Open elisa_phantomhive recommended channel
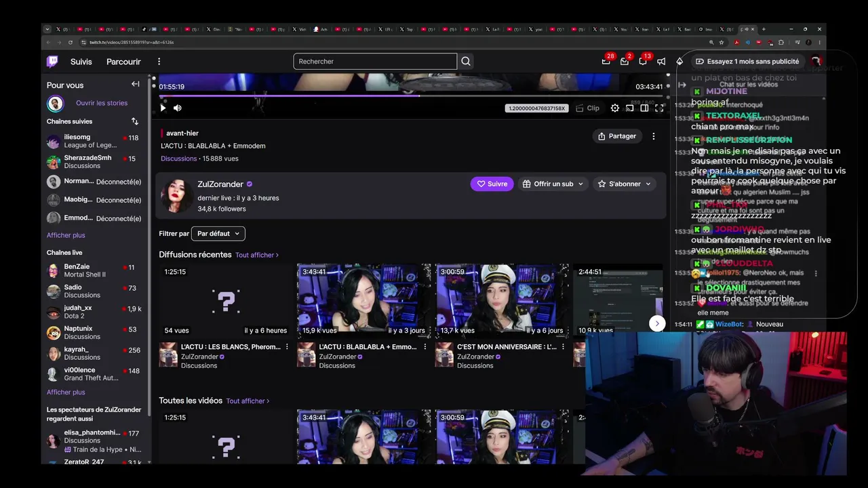Screen dimensions: 868x488 point(94,441)
